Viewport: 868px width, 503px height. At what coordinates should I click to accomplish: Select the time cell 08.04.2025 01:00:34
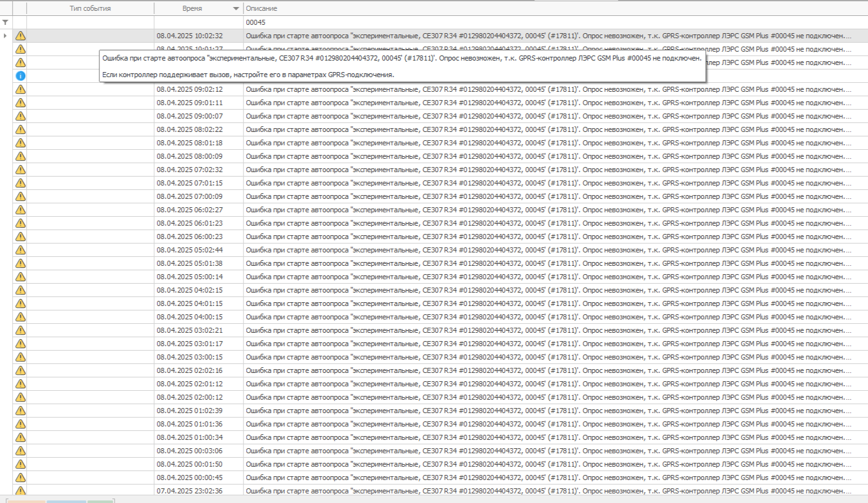[198, 437]
